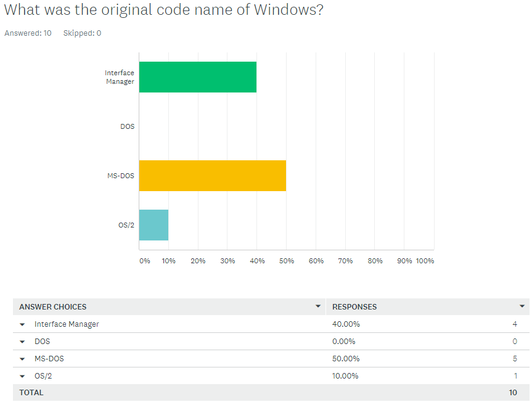Screen dimensions: 532x402
Task: Expand the OS/2 row arrow
Action: tap(22, 377)
